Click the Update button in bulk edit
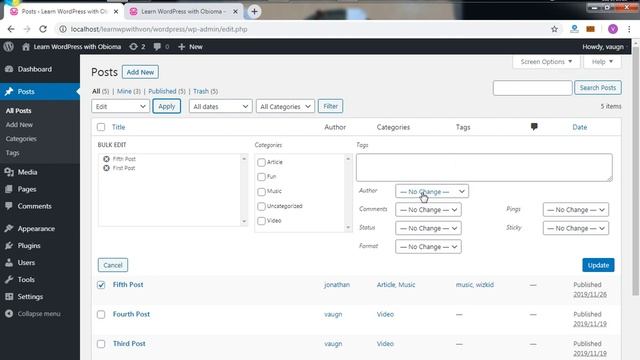Image resolution: width=640 pixels, height=360 pixels. [598, 265]
